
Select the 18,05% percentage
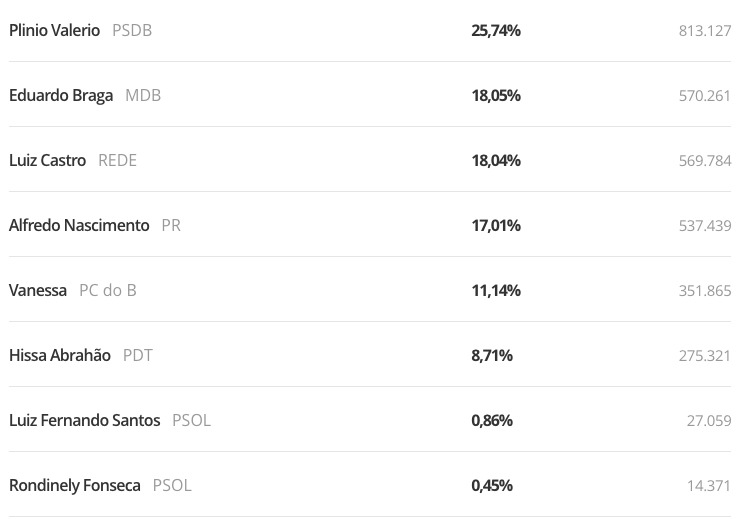(x=496, y=96)
